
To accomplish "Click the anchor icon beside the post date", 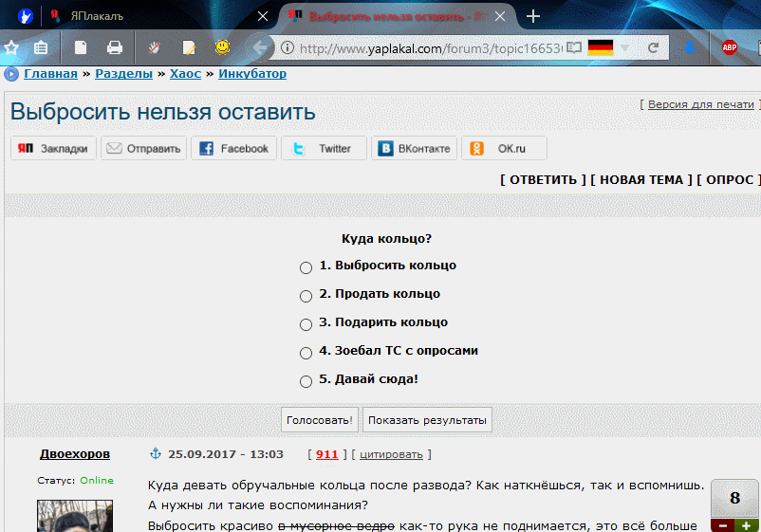I will click(157, 454).
